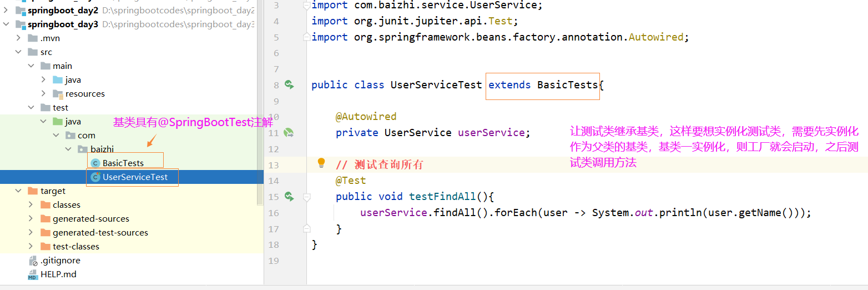Click BasicTests in the extends clause
The width and height of the screenshot is (868, 290).
click(x=567, y=85)
